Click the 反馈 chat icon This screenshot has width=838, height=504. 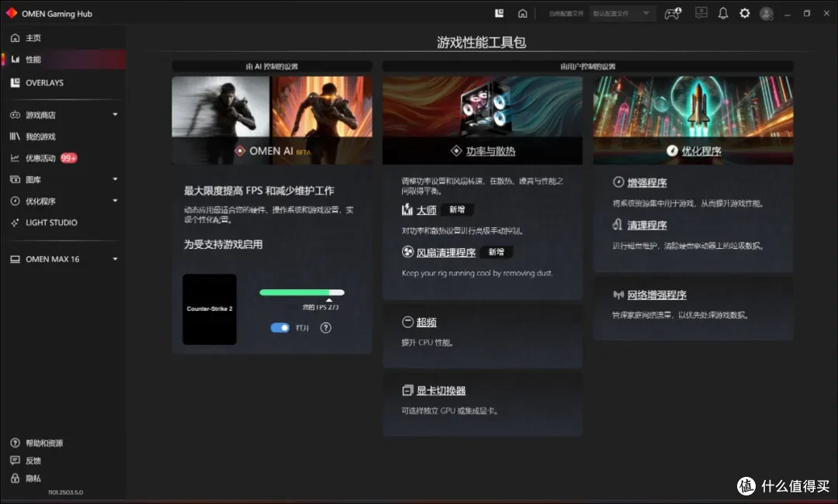pyautogui.click(x=15, y=461)
